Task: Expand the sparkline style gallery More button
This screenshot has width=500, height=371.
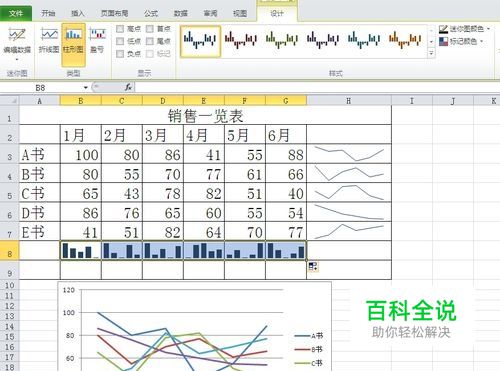Action: [431, 53]
